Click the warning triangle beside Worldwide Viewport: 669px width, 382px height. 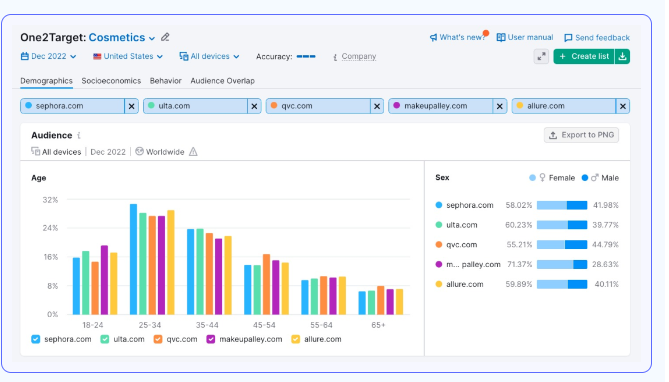tap(193, 152)
